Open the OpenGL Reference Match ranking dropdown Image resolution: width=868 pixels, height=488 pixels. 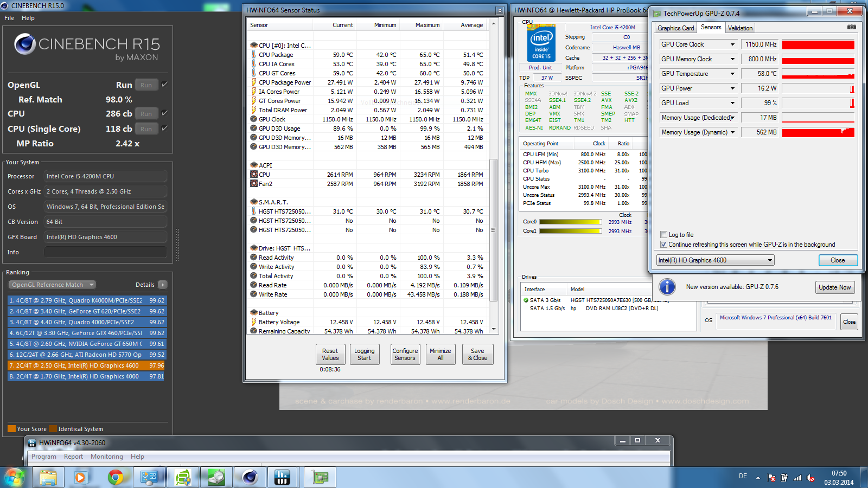pyautogui.click(x=52, y=285)
